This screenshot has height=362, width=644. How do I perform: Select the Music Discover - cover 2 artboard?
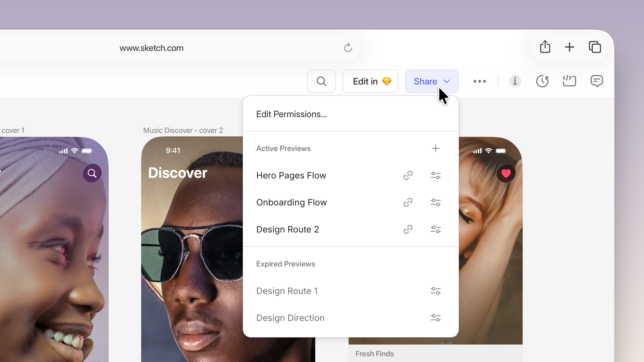click(192, 249)
